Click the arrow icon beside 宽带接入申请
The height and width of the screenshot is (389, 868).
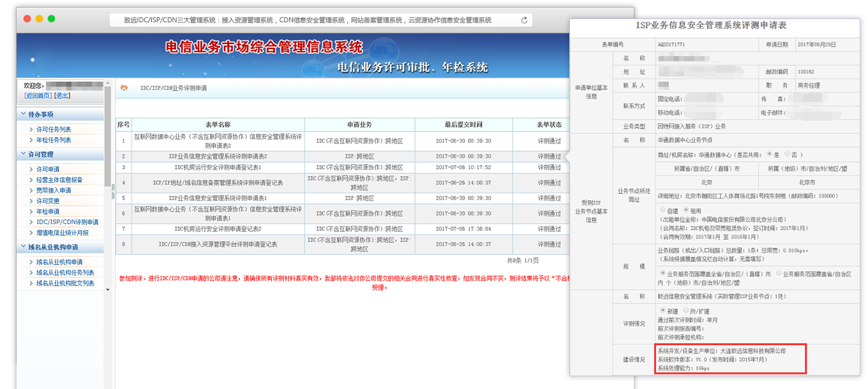point(31,191)
